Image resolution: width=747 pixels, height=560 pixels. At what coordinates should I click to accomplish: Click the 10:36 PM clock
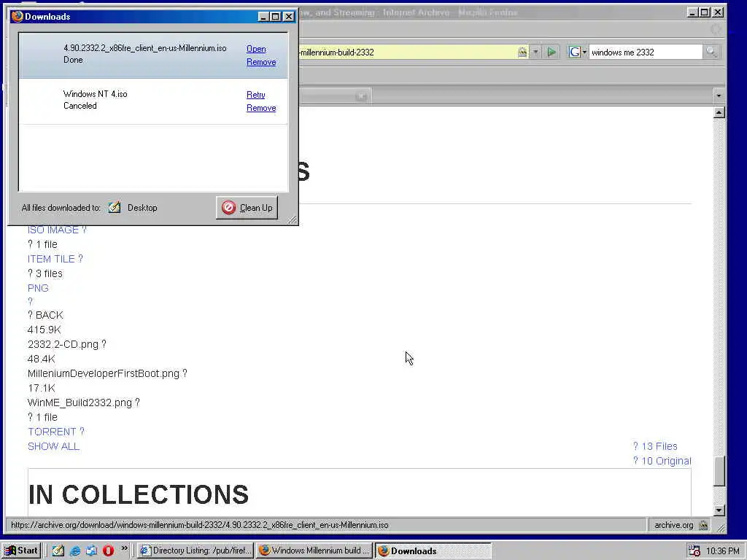click(x=722, y=551)
